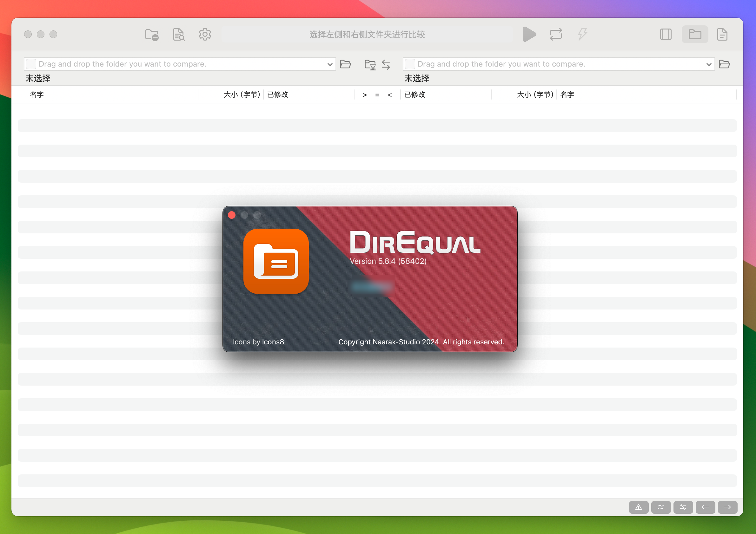
Task: Sort by right 已修改 column header
Action: [414, 94]
